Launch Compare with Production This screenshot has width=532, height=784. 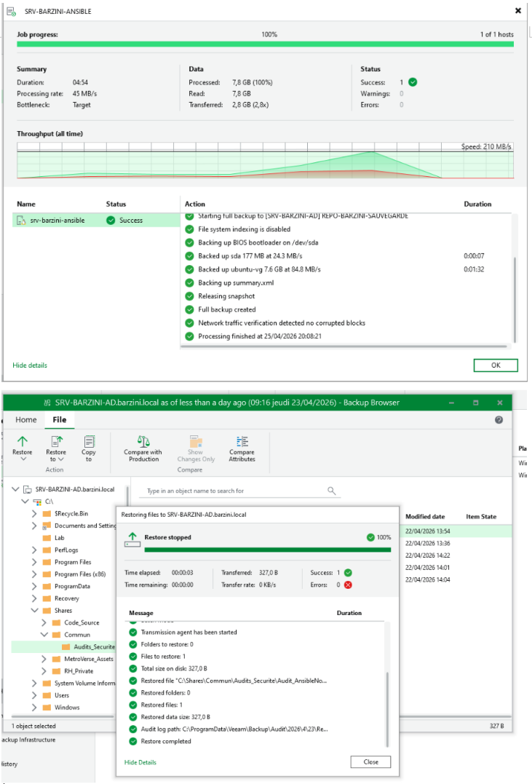pos(143,448)
